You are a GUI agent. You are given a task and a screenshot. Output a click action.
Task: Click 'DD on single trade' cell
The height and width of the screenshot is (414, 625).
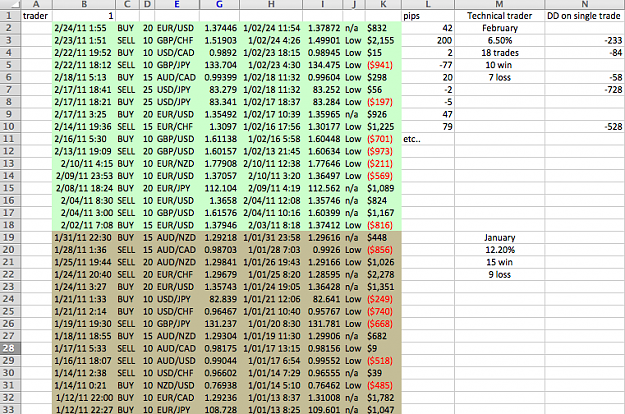point(585,16)
